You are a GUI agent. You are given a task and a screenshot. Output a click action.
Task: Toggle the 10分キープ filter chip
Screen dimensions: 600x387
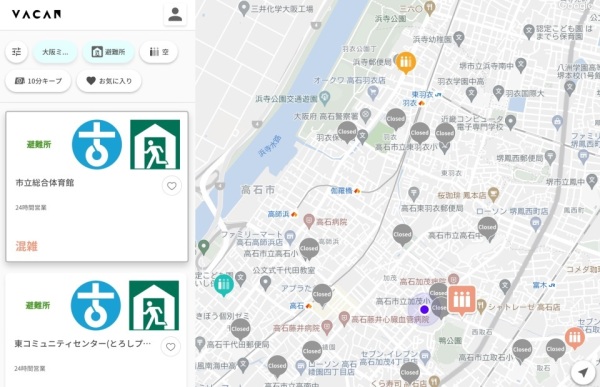[x=38, y=81]
